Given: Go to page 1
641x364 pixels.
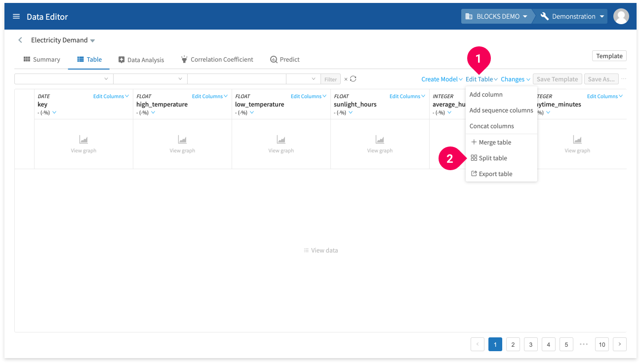Looking at the screenshot, I should pos(495,344).
